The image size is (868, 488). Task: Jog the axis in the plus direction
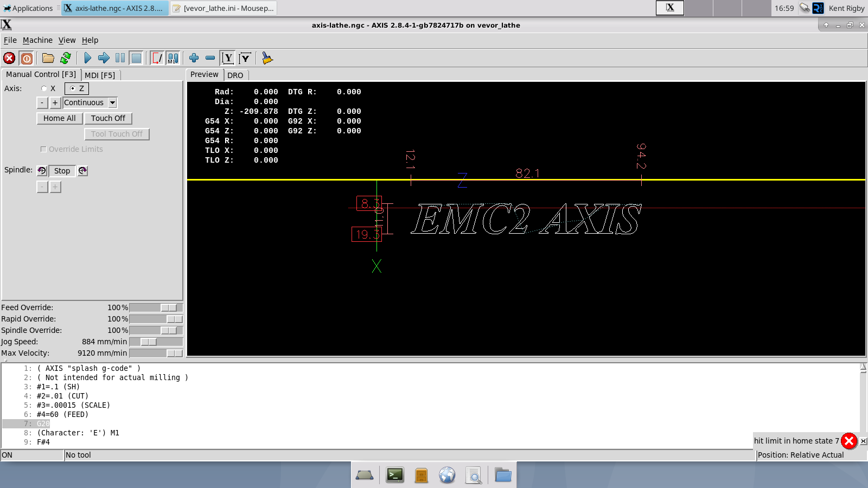pos(55,102)
